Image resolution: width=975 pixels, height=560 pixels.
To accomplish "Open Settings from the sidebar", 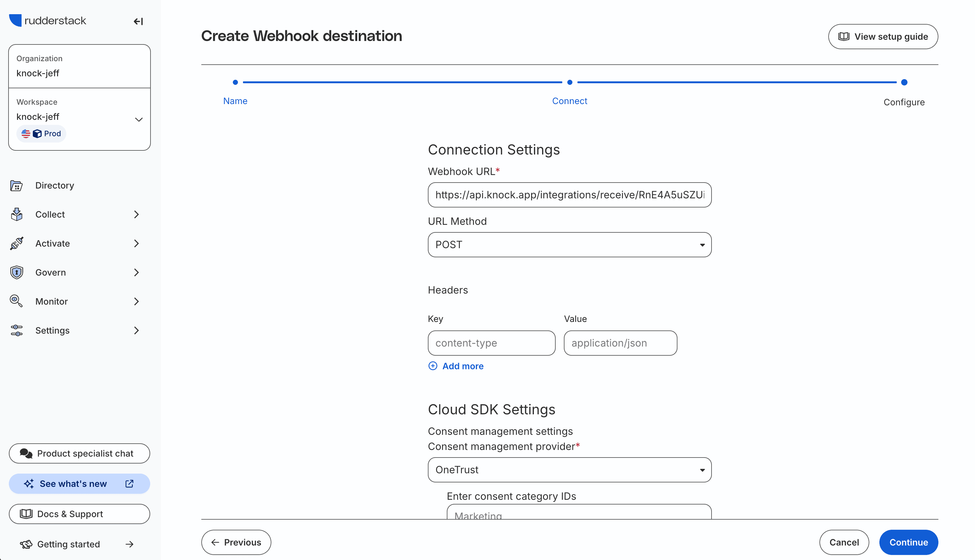I will [52, 330].
